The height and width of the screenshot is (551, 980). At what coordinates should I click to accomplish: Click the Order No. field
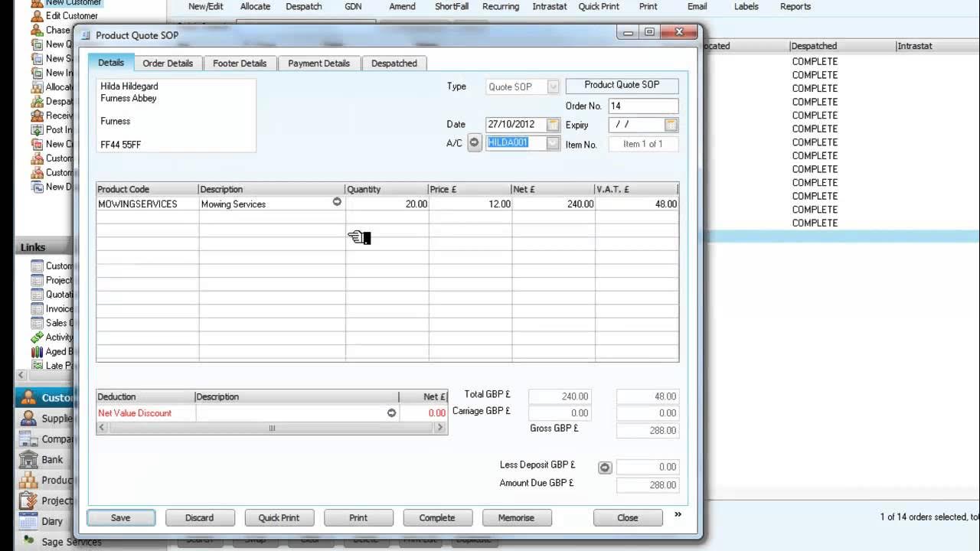tap(643, 106)
